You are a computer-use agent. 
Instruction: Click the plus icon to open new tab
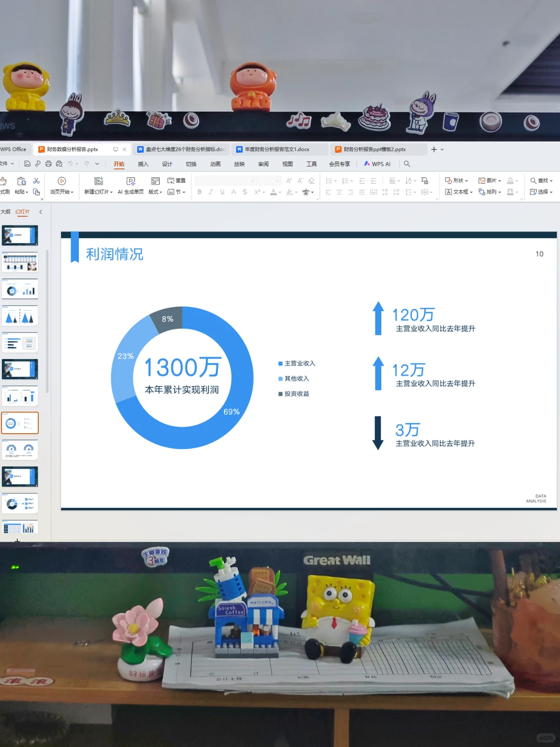[434, 149]
